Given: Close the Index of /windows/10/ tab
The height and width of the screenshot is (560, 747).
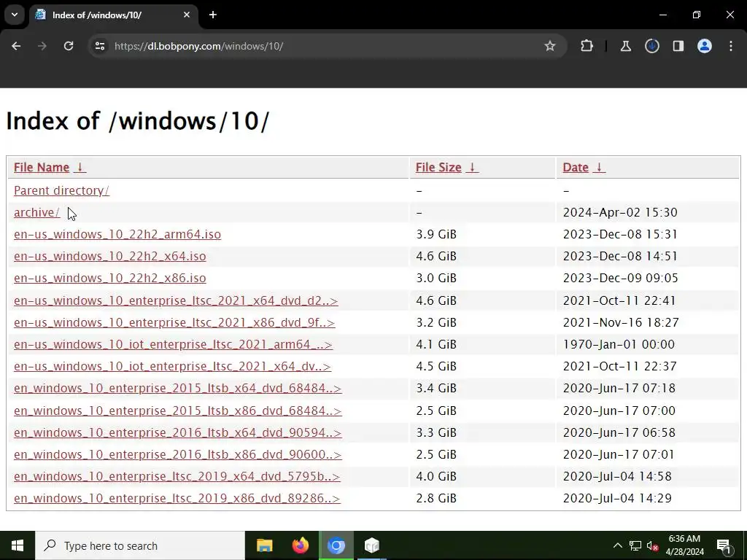Looking at the screenshot, I should coord(187,15).
